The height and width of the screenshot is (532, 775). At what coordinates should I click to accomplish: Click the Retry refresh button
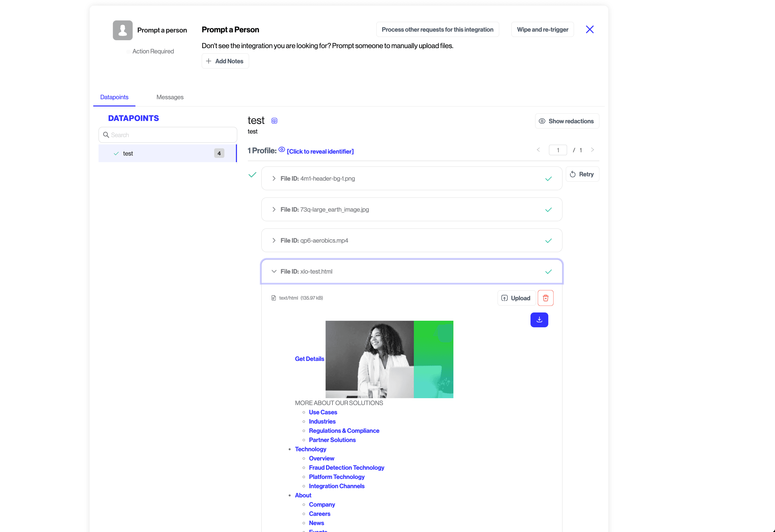coord(582,174)
